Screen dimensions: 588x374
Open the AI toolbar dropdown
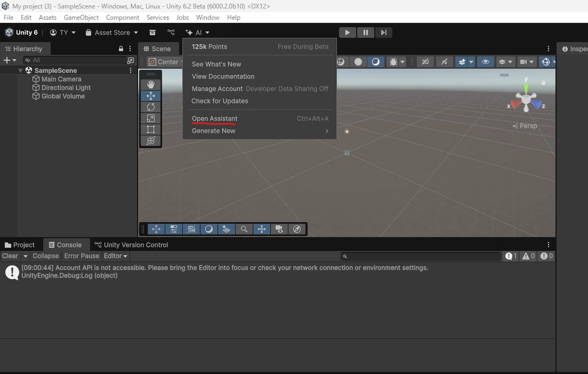click(198, 32)
